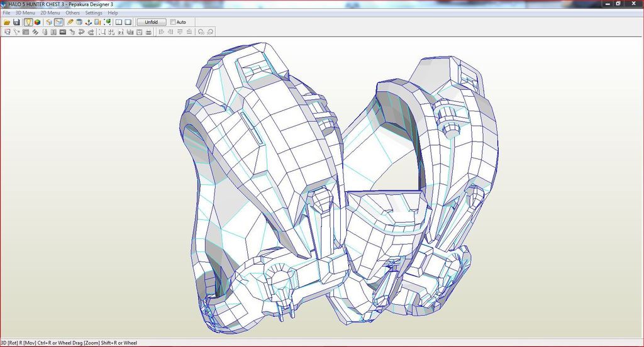Open the 3D Menu

click(25, 13)
